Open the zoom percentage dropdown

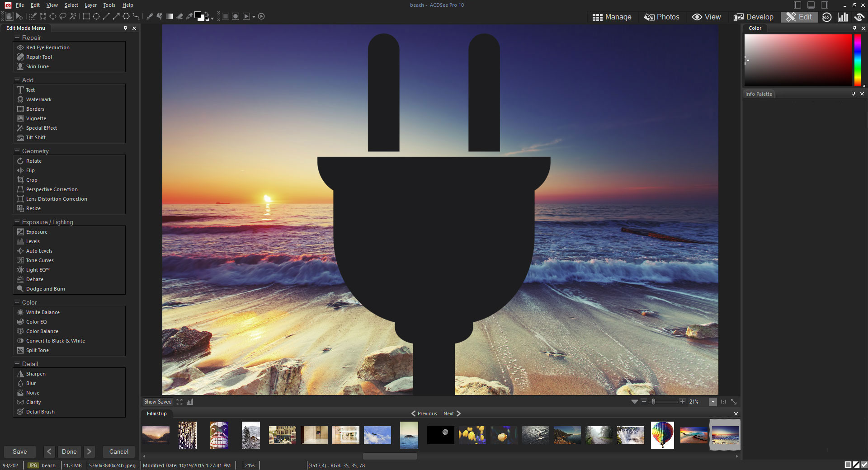(x=713, y=402)
